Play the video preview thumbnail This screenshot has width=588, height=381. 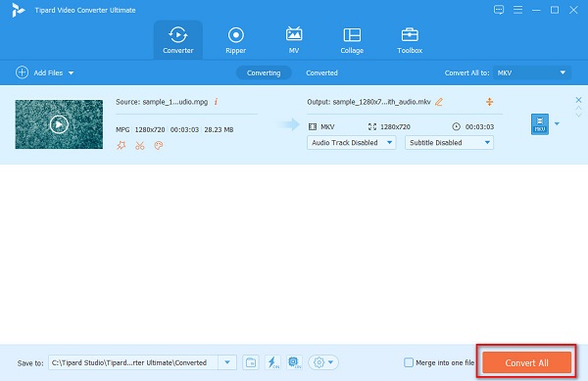pyautogui.click(x=59, y=124)
